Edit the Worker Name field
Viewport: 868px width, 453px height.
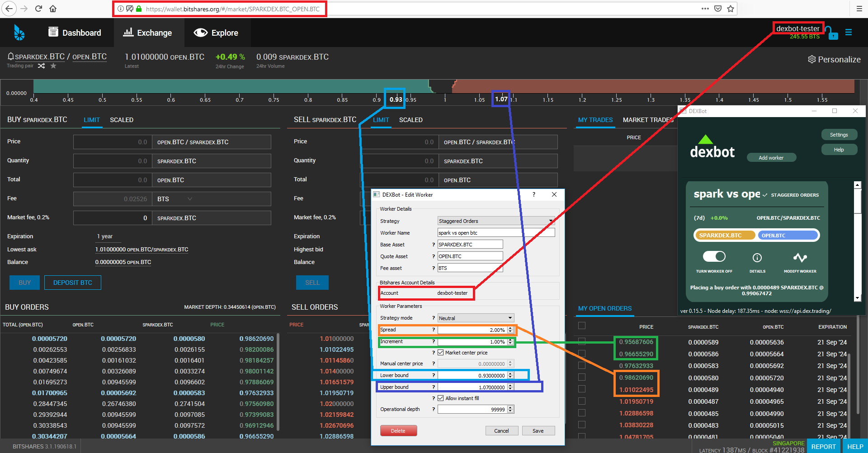coord(496,233)
